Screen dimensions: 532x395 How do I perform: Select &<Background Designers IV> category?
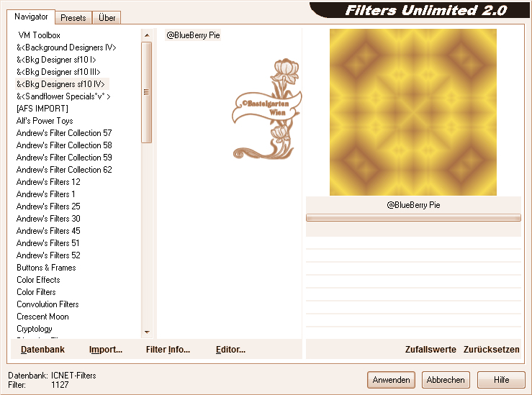66,47
